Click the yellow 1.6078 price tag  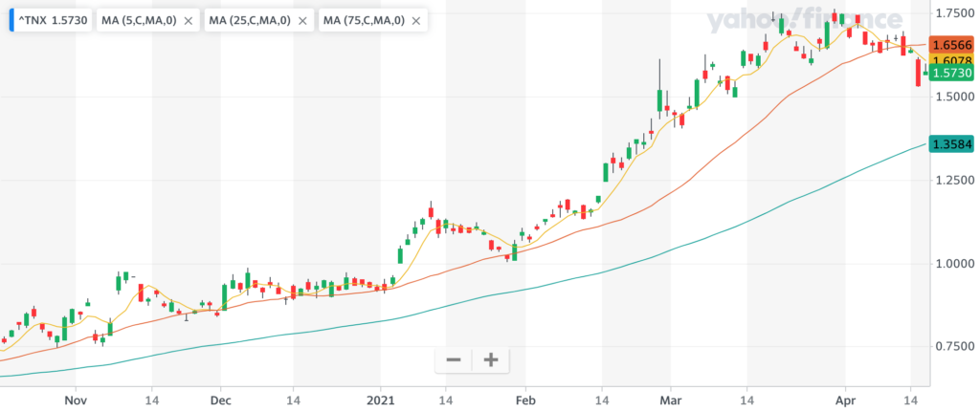click(x=952, y=60)
